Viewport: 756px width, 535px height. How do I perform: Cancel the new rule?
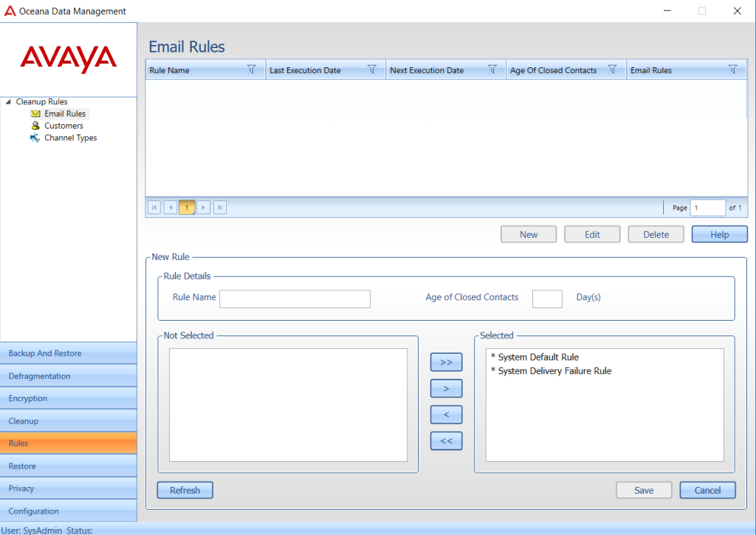click(707, 490)
